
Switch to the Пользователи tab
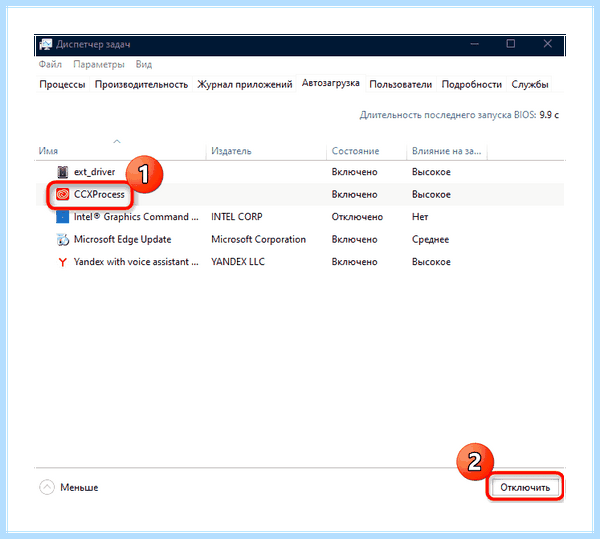pos(401,85)
